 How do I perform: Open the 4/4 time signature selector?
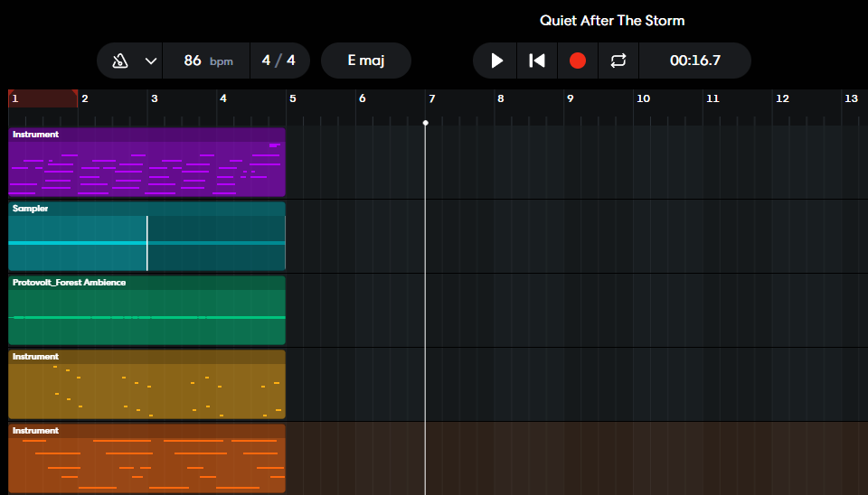[x=278, y=61]
